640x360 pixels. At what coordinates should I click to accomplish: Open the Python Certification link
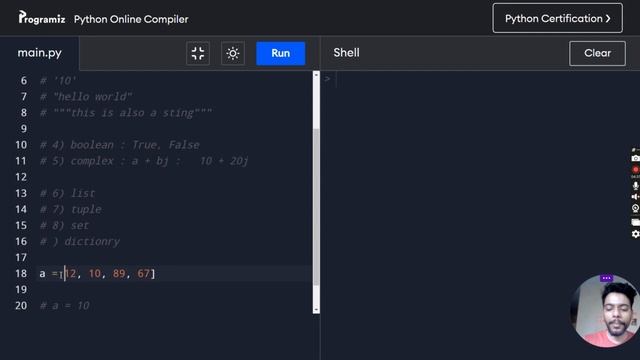(x=558, y=18)
